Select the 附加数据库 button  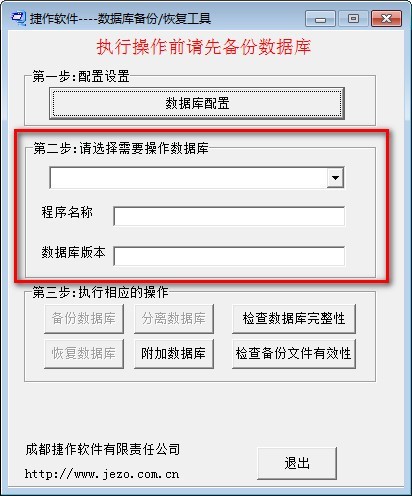(174, 354)
